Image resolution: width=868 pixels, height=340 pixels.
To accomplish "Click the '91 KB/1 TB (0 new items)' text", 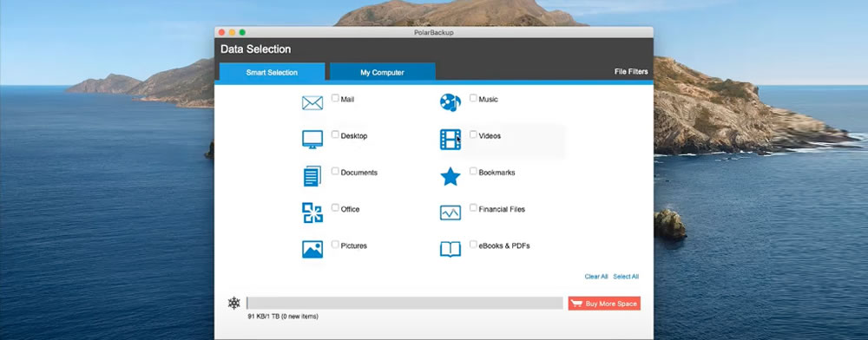I will 283,317.
